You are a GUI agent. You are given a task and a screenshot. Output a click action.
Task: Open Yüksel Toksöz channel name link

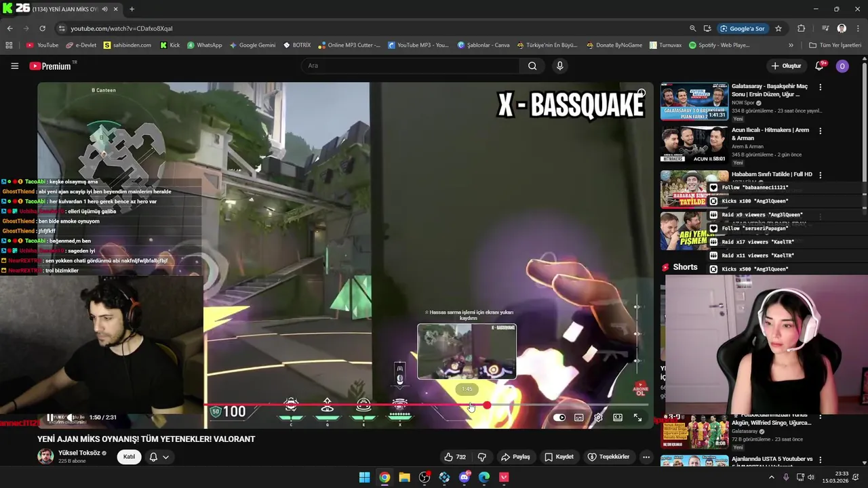point(79,453)
